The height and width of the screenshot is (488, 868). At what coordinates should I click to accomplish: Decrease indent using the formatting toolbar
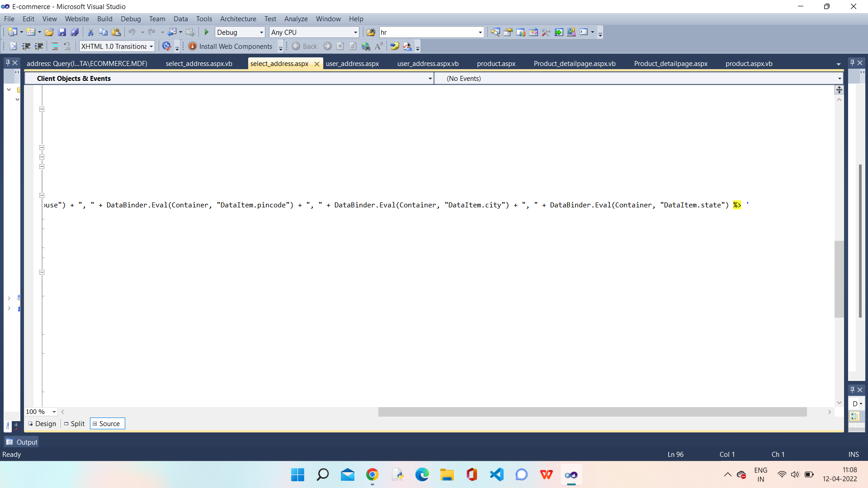26,46
